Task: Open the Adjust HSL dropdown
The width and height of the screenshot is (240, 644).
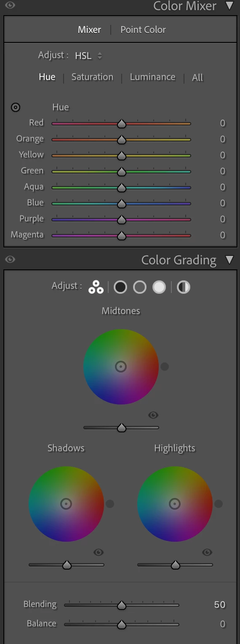Action: pos(89,56)
